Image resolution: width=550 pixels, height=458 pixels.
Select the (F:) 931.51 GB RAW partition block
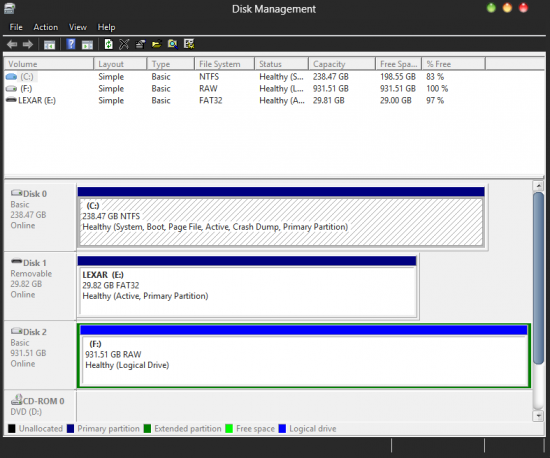pyautogui.click(x=304, y=356)
